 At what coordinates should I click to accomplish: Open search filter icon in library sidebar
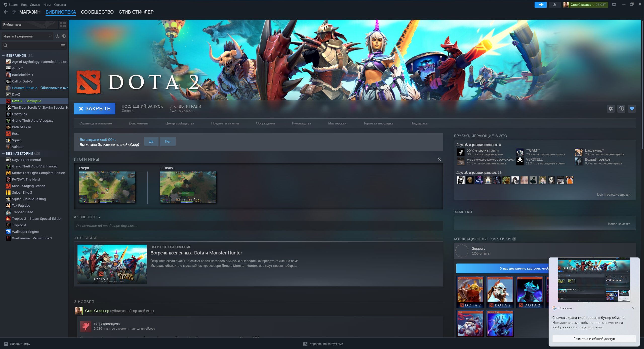tap(62, 46)
